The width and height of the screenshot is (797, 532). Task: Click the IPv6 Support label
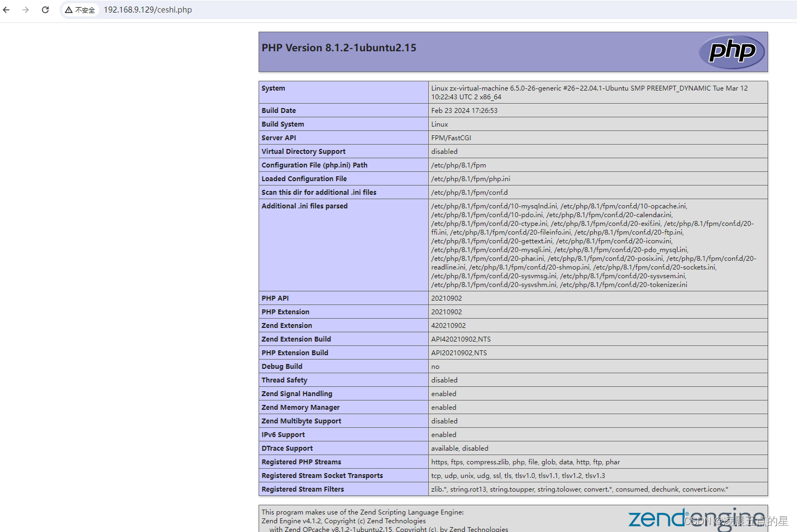pos(283,435)
